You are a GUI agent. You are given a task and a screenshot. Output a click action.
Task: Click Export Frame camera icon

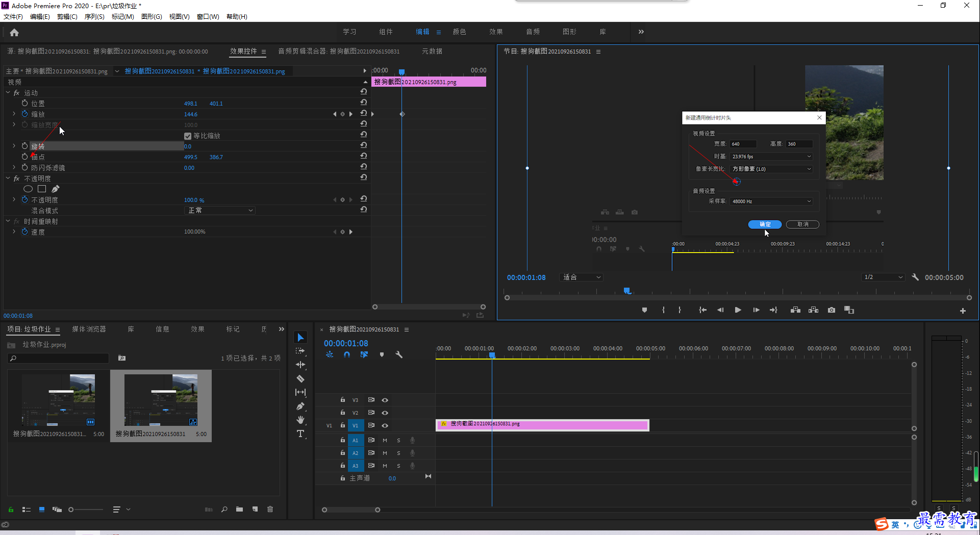(x=832, y=310)
